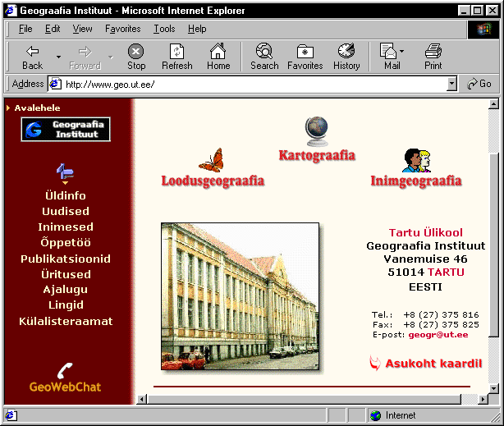This screenshot has height=426, width=504.
Task: Print the page with Print icon
Action: [x=433, y=56]
